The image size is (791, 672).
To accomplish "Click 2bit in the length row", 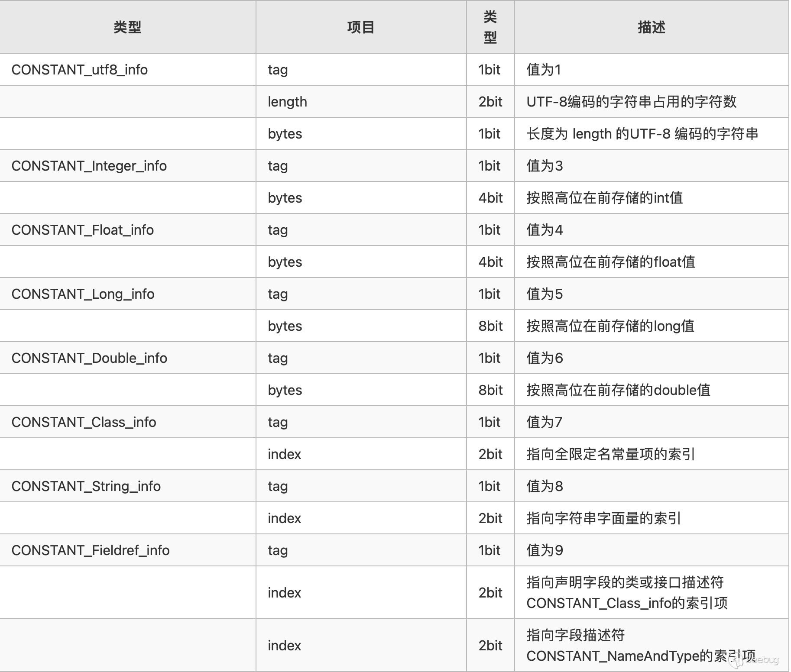I will 490,102.
